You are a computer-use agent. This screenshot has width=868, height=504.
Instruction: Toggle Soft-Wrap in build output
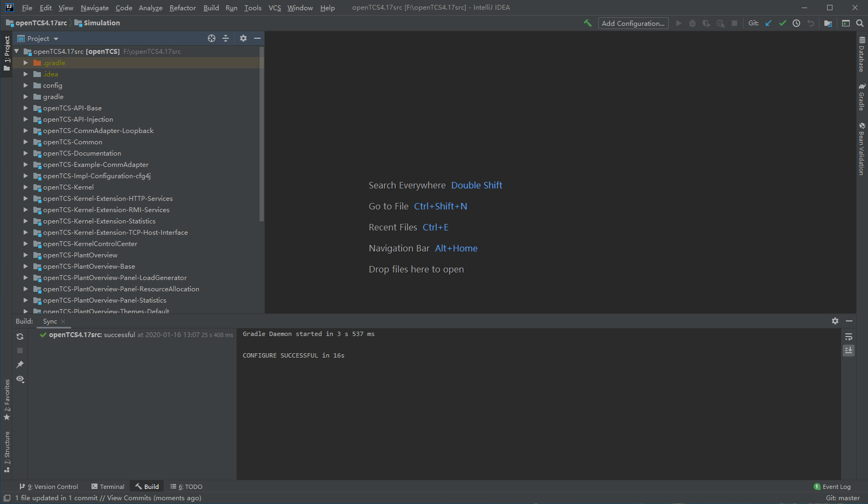849,337
